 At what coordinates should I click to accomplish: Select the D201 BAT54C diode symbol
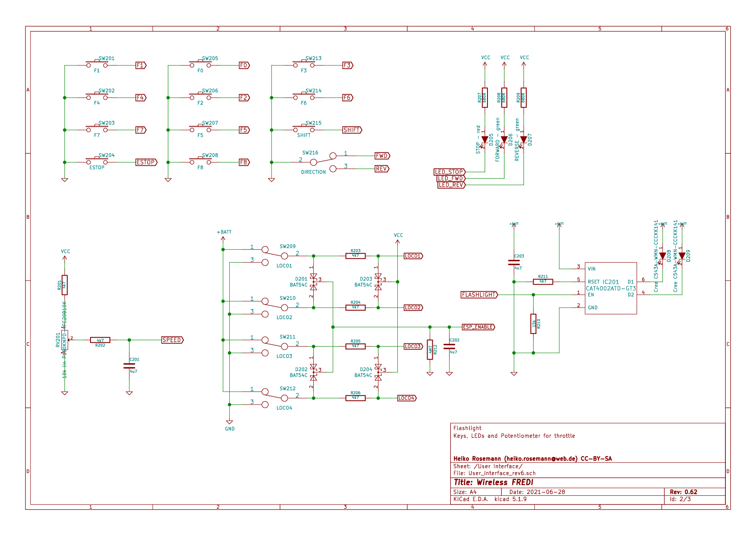[x=314, y=282]
